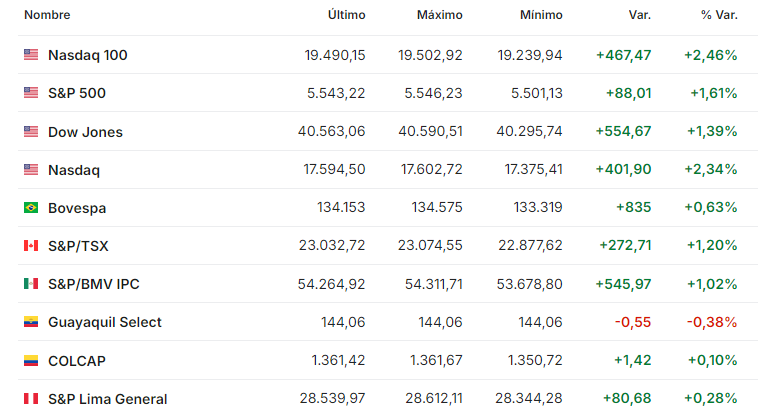Sort by the Nombre column header

(47, 15)
